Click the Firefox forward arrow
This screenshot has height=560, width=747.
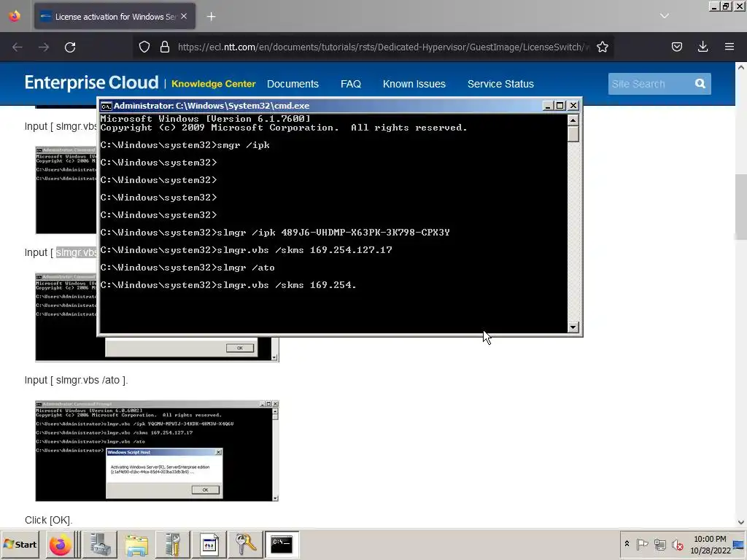coord(44,47)
